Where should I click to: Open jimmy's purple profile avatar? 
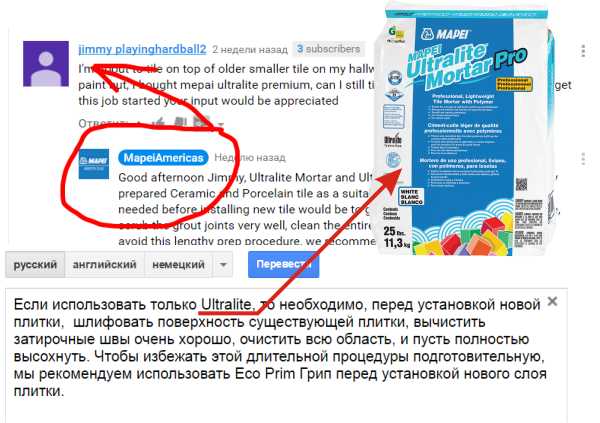click(46, 64)
